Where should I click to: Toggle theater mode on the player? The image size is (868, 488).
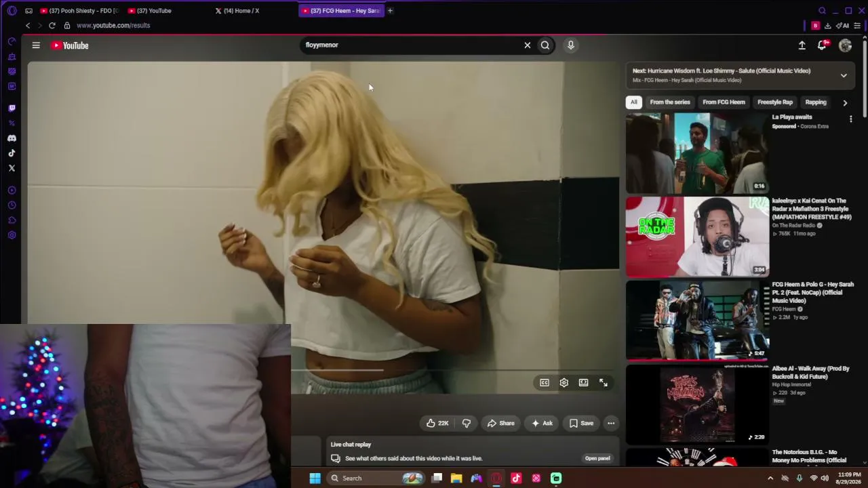click(583, 383)
